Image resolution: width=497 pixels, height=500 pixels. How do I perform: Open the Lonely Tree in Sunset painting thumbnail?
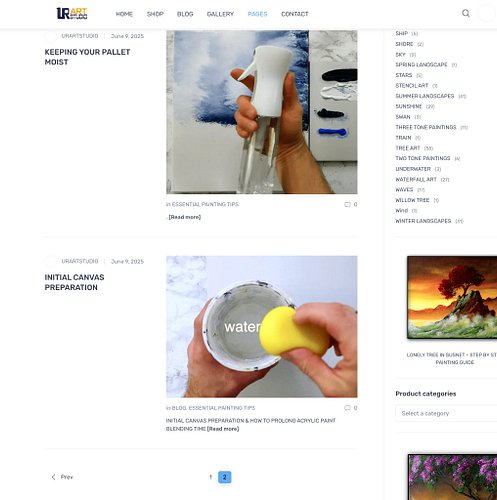[x=452, y=297]
